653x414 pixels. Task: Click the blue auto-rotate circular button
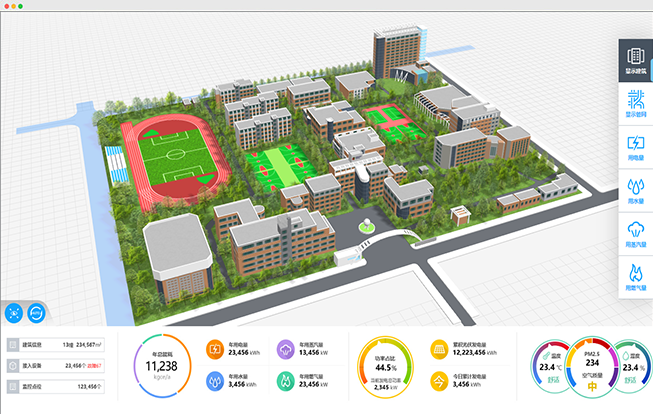click(x=37, y=312)
